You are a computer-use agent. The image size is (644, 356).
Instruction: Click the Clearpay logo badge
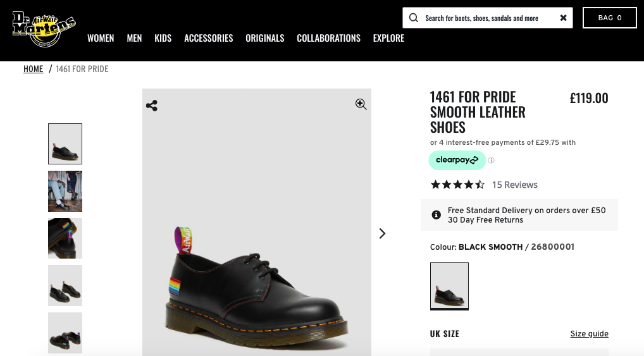coord(457,160)
